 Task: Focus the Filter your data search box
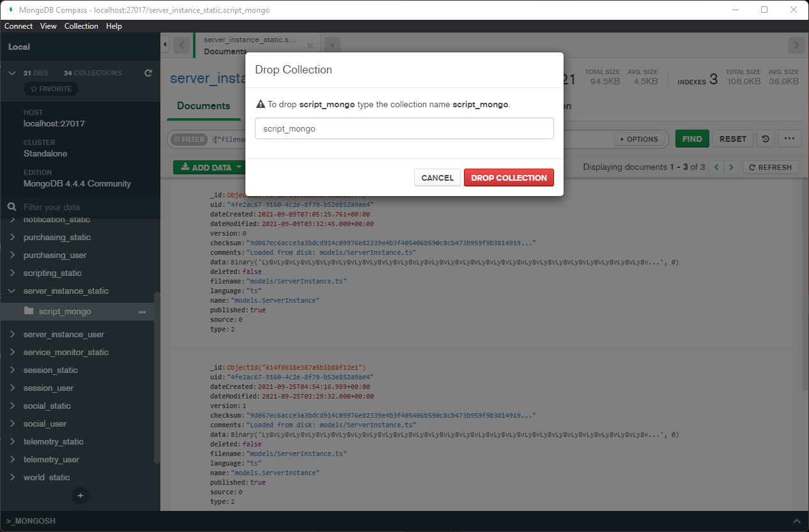click(80, 207)
